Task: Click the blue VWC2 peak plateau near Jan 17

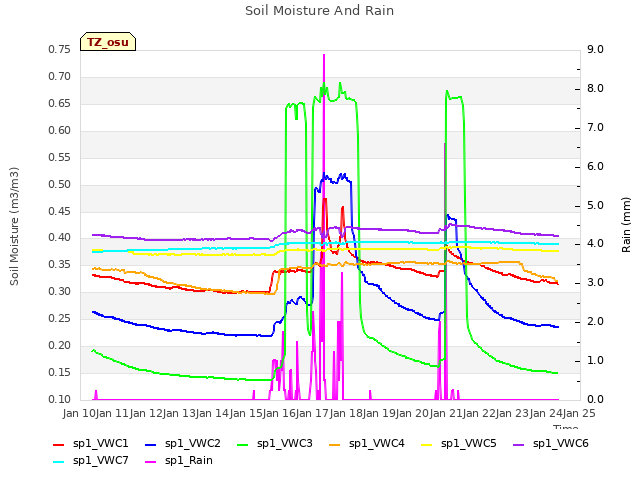Action: tap(333, 179)
